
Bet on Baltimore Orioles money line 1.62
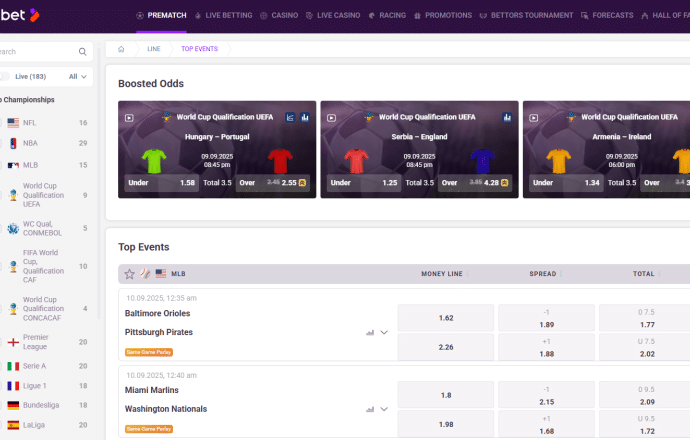click(446, 318)
